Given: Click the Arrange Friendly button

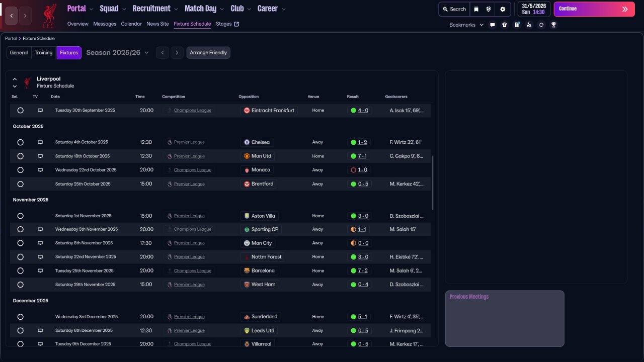Looking at the screenshot, I should (208, 53).
